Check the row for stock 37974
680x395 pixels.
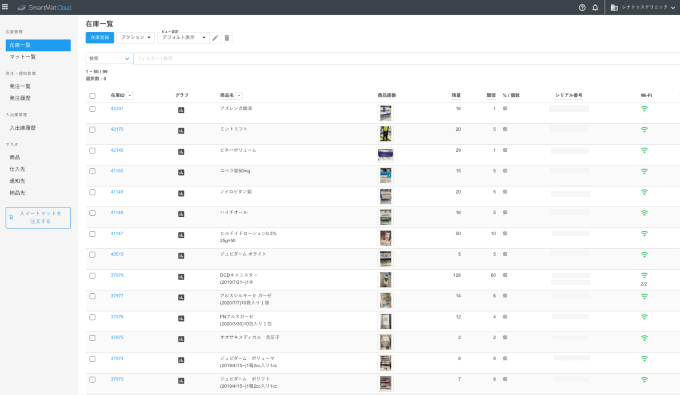click(92, 359)
